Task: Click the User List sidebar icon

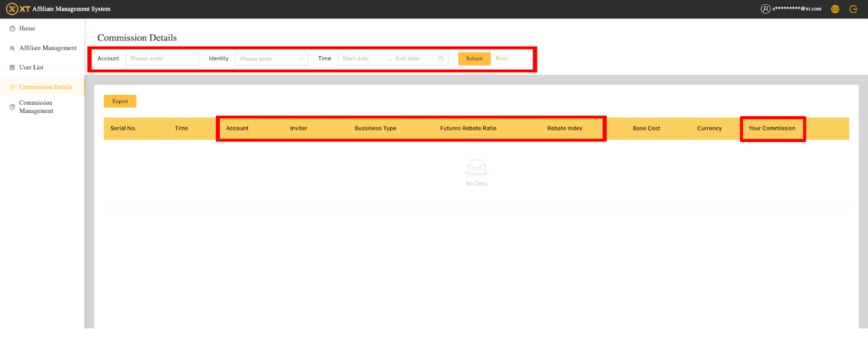Action: 12,68
